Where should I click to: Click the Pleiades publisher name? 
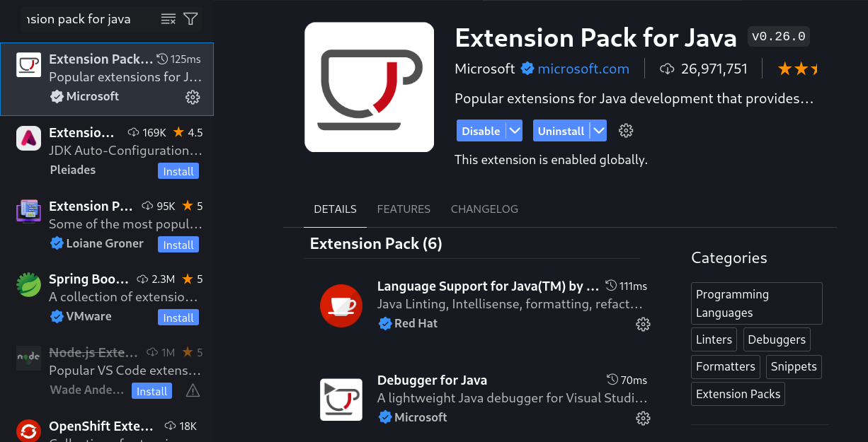pos(73,170)
